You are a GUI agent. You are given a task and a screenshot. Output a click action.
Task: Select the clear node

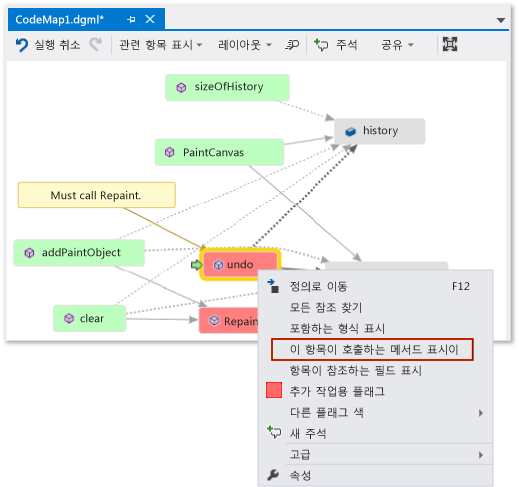click(90, 318)
